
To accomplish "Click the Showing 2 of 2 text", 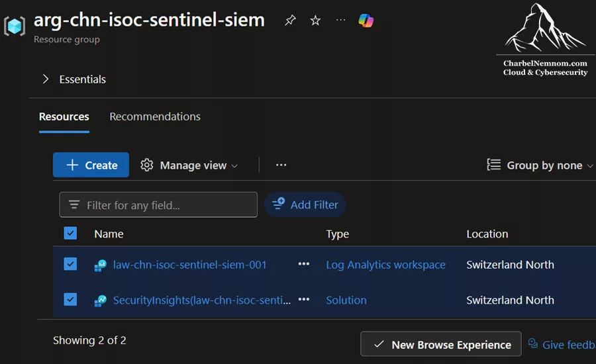I will (89, 340).
